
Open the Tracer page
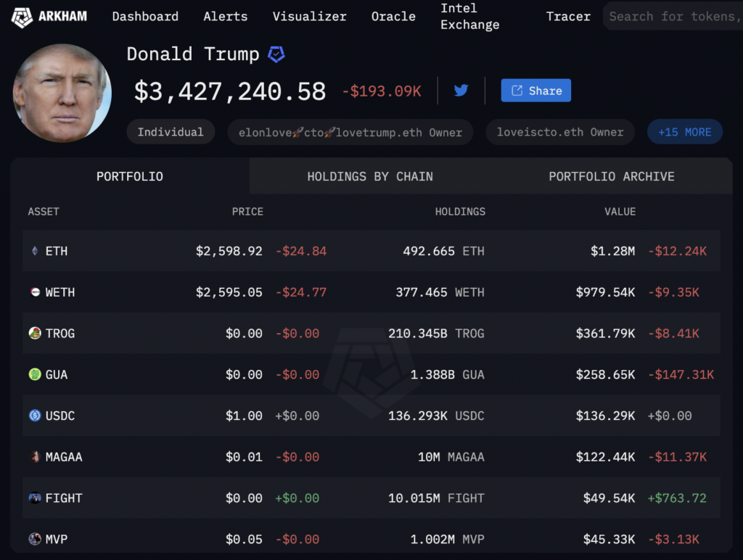tap(568, 17)
